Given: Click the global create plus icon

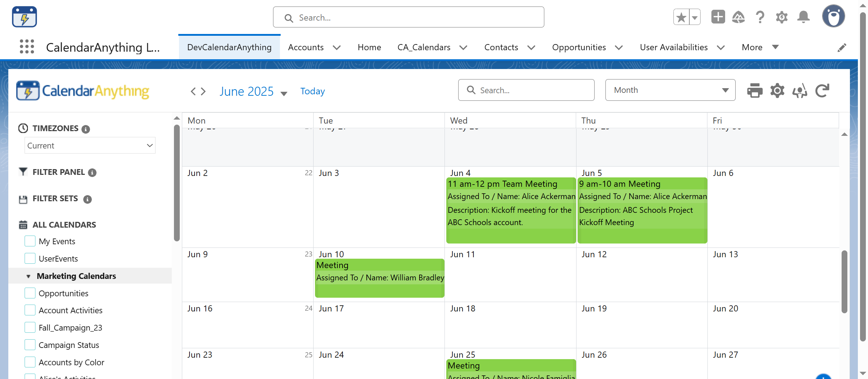Looking at the screenshot, I should click(718, 17).
